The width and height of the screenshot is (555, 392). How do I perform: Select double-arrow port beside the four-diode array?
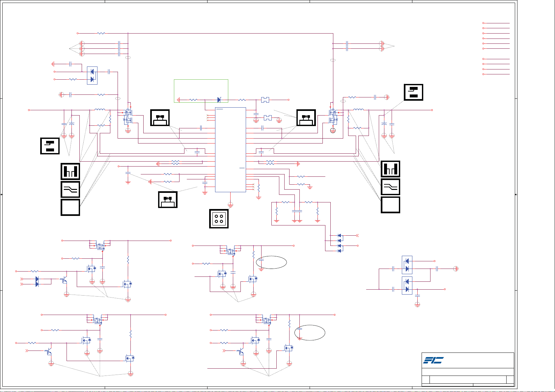[x=357, y=235]
